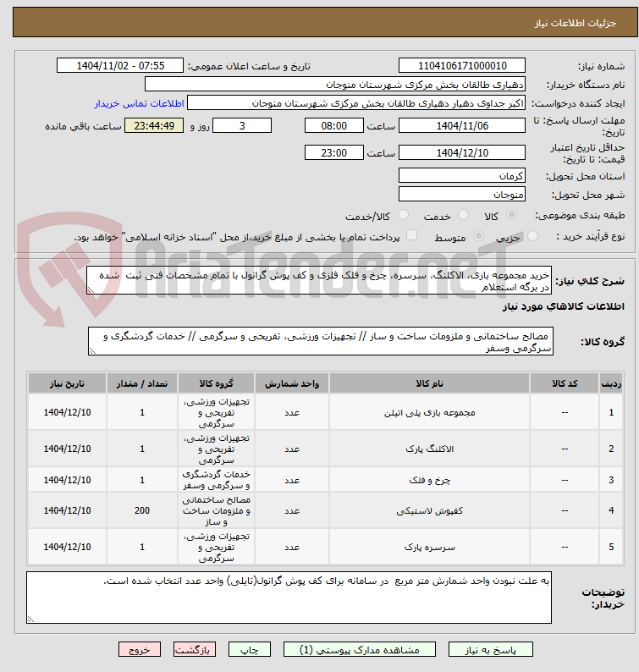Image resolution: width=639 pixels, height=672 pixels.
Task: Click the announcement date field 1404/11/02 - 07:55
Action: [x=120, y=65]
